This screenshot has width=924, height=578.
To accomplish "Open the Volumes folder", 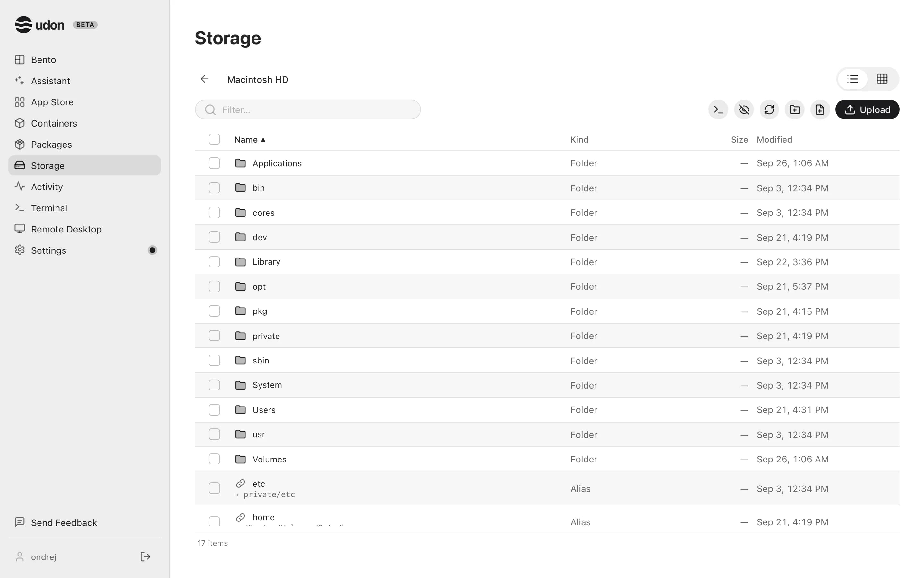I will pyautogui.click(x=269, y=459).
